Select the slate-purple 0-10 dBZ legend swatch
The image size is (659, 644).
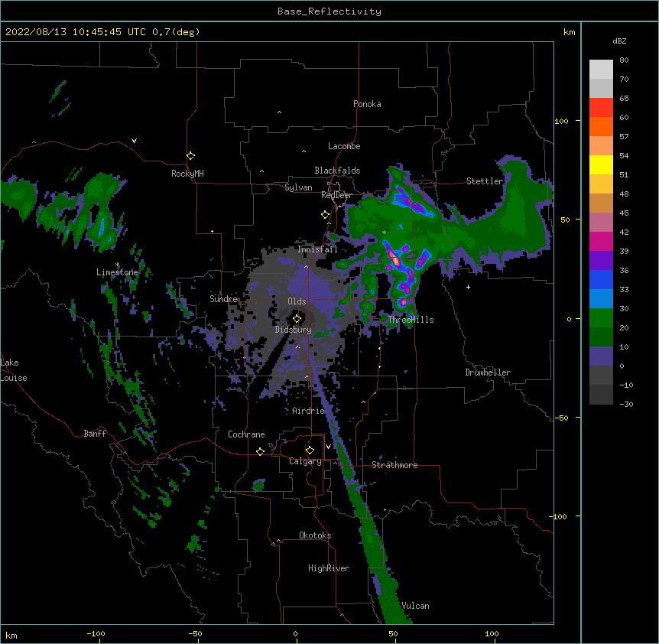coord(601,356)
